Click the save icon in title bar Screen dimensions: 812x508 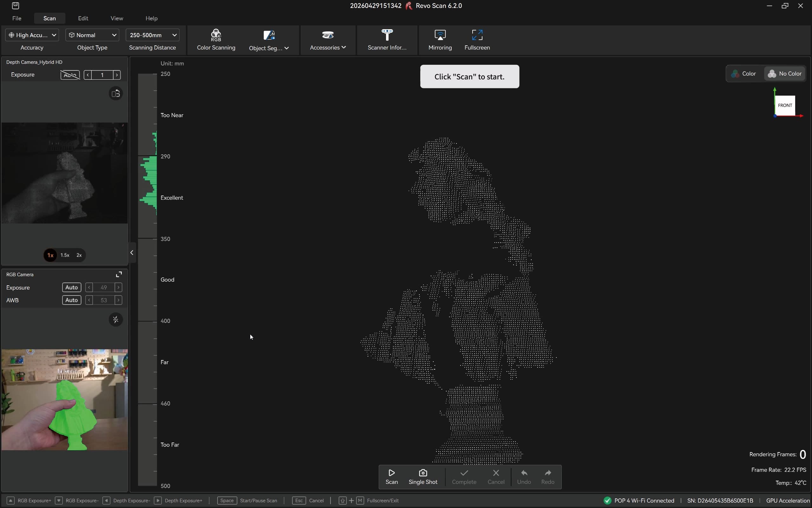pyautogui.click(x=16, y=6)
